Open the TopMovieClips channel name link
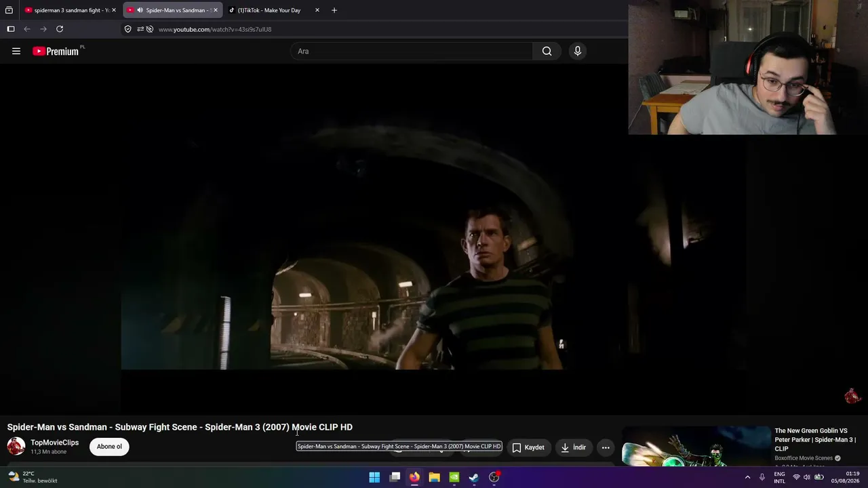This screenshot has width=868, height=488. click(54, 443)
